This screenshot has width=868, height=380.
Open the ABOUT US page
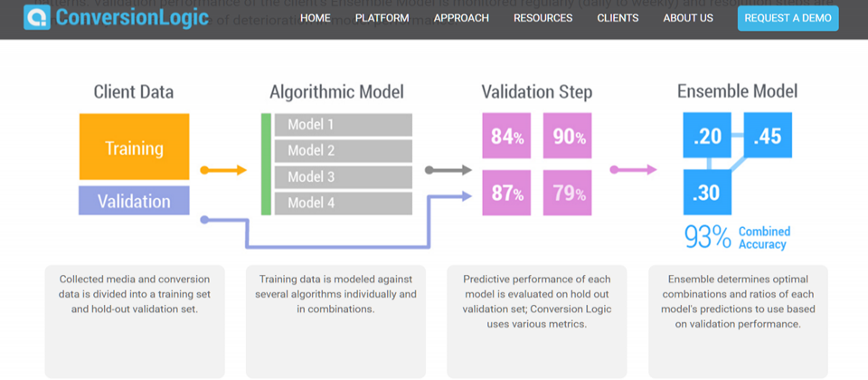coord(688,18)
